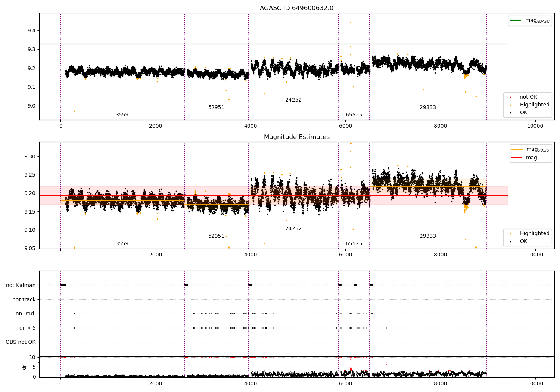Click the '3559' obsid label in the top plot
This screenshot has width=560, height=392.
click(x=122, y=115)
